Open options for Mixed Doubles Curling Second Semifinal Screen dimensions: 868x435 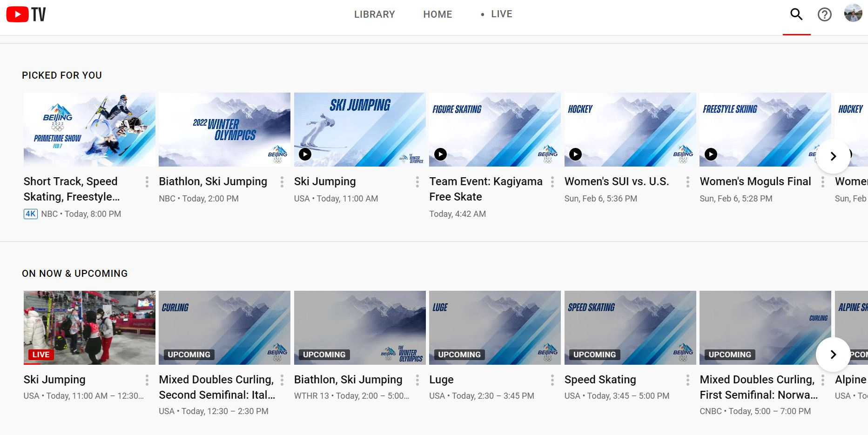point(282,380)
